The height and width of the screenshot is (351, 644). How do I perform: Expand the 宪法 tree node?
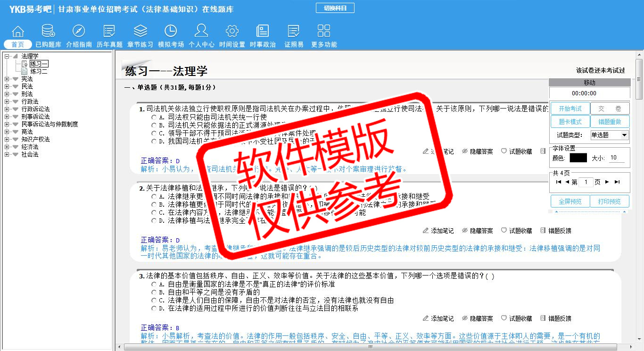tap(7, 79)
